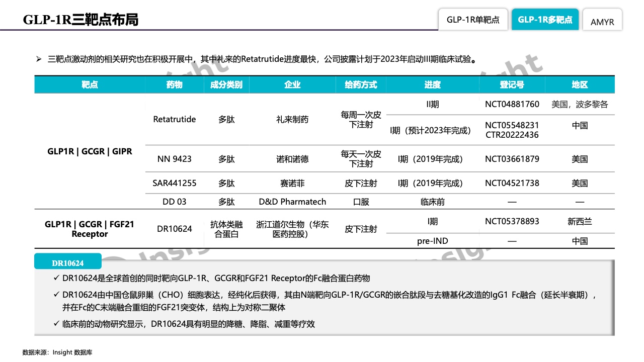This screenshot has height=362, width=644.
Task: Click the 浙江道尔生物 company cell
Action: click(292, 229)
